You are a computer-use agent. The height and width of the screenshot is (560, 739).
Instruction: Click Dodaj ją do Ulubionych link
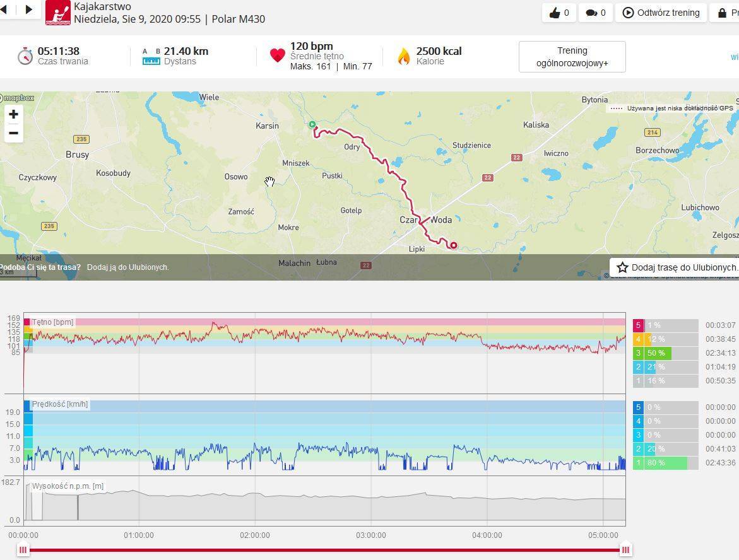coord(127,267)
